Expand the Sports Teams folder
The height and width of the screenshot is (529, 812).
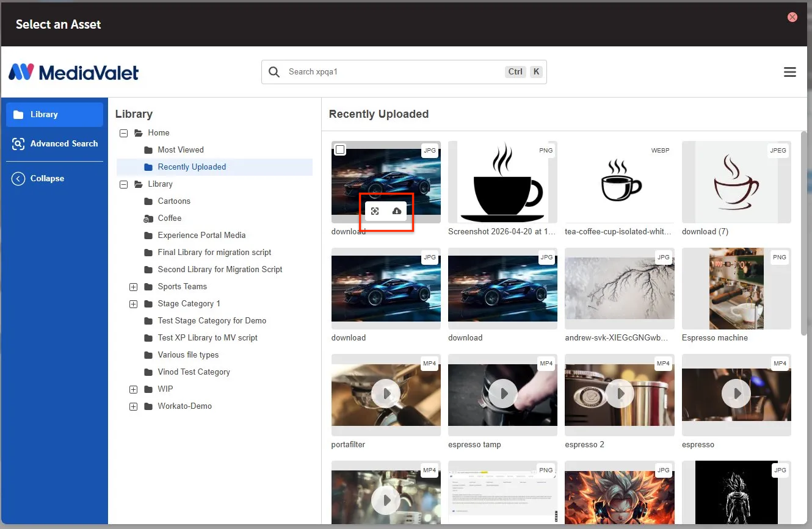(x=133, y=287)
